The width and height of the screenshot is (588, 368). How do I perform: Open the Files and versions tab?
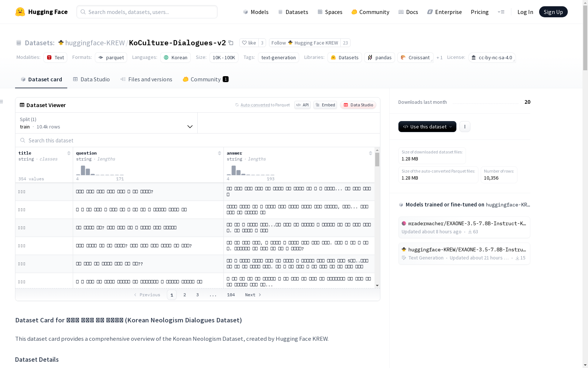[146, 79]
